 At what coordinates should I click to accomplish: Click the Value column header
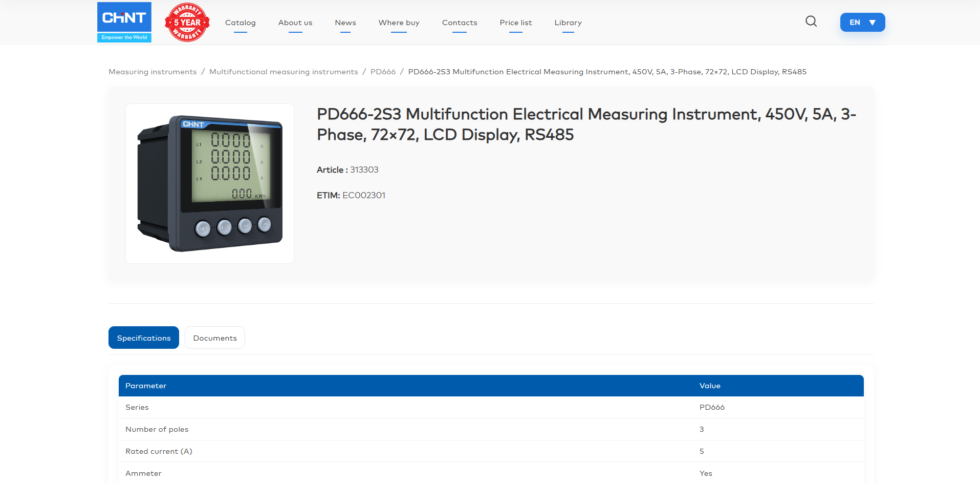[x=710, y=386]
